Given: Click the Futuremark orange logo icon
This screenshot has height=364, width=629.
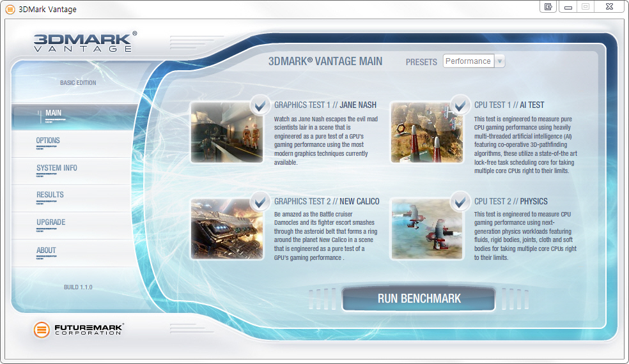Looking at the screenshot, I should tap(42, 330).
